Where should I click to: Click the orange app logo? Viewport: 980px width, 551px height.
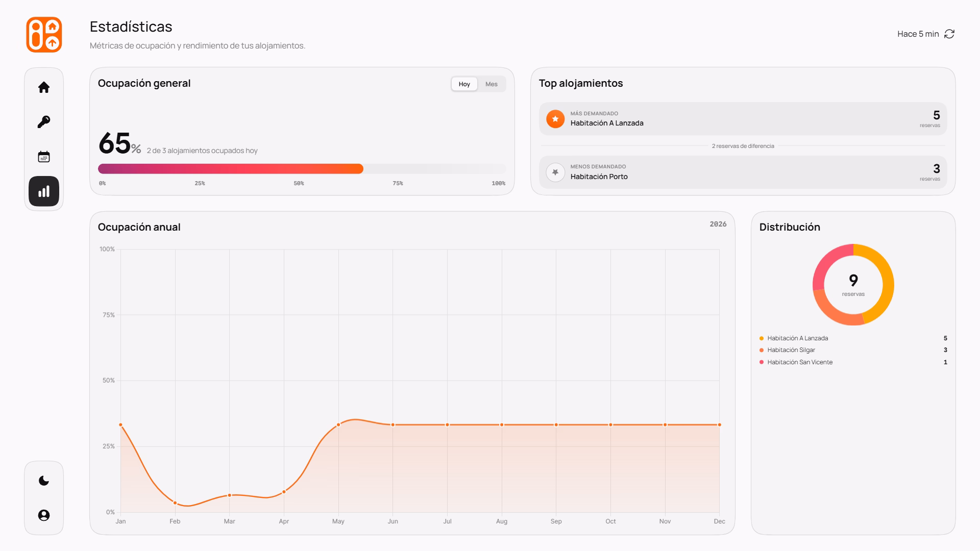44,35
